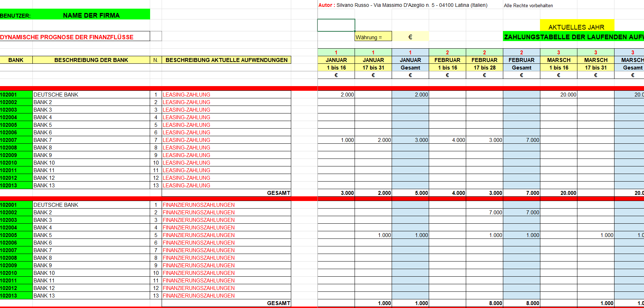Screen dimensions: 644x308
Task: Click the green NAME DER FIRMA cell
Action: coord(91,15)
